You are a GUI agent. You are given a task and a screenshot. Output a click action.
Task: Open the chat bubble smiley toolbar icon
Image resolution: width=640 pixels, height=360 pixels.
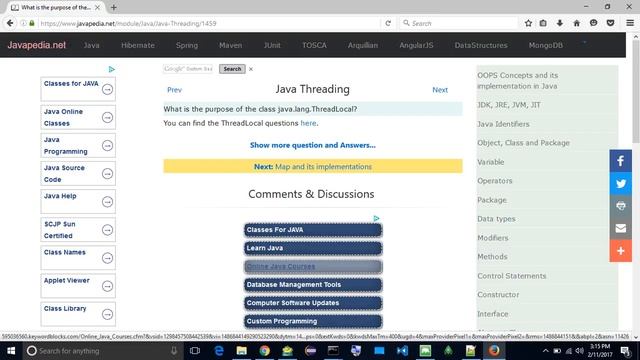[x=593, y=23]
